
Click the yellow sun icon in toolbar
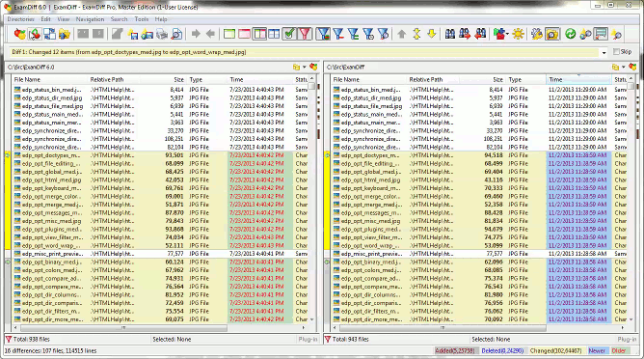(518, 34)
